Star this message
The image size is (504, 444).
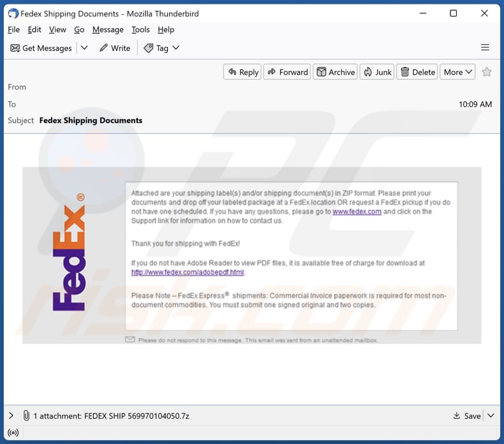(487, 71)
